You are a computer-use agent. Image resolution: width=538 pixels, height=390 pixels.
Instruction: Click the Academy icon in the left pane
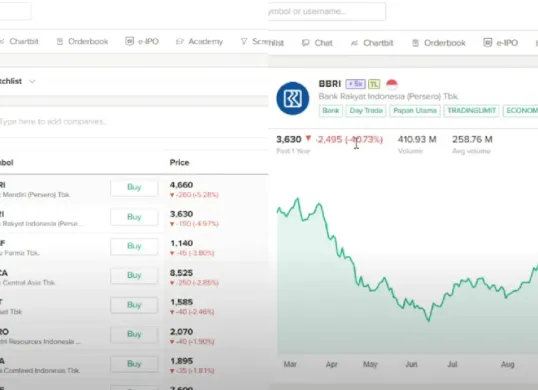(180, 42)
